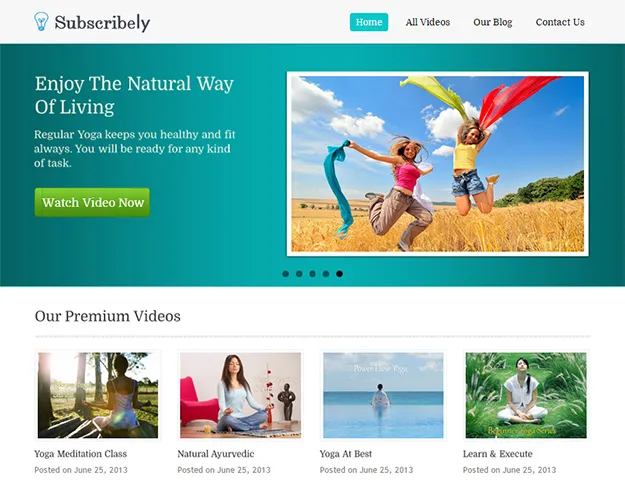
Task: Open the All Videos menu item
Action: pos(428,22)
